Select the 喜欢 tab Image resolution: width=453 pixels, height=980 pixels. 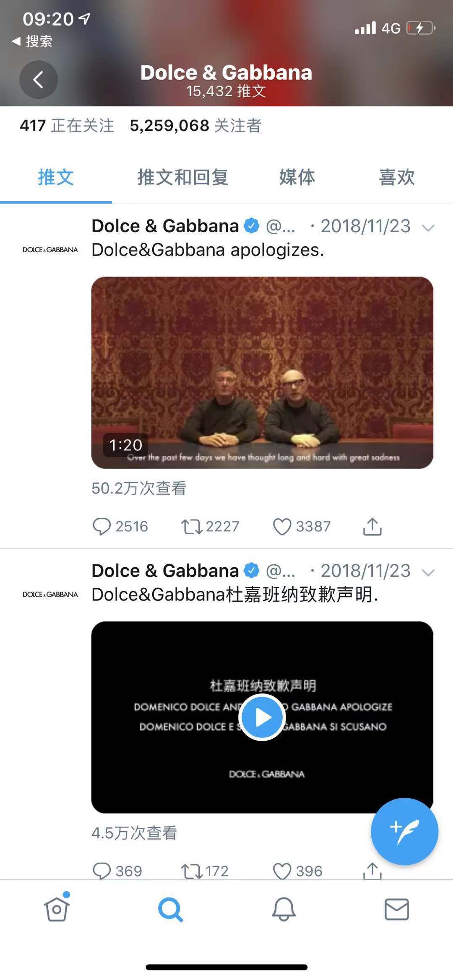397,177
